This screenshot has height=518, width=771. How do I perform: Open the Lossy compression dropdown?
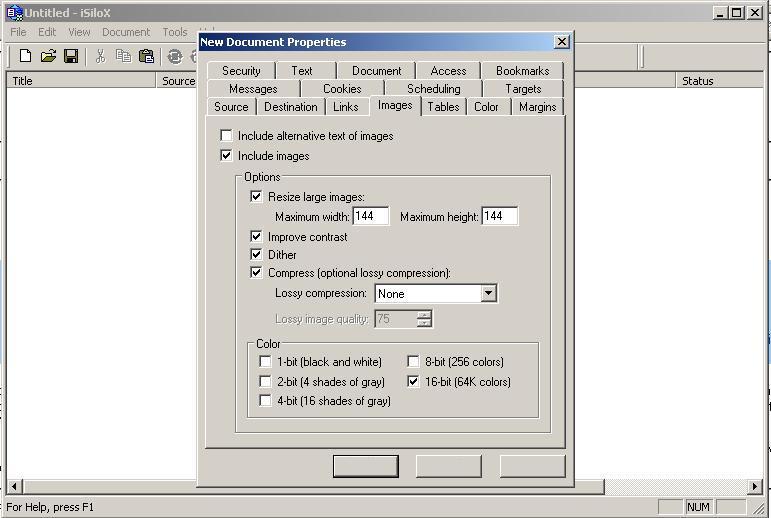(488, 293)
